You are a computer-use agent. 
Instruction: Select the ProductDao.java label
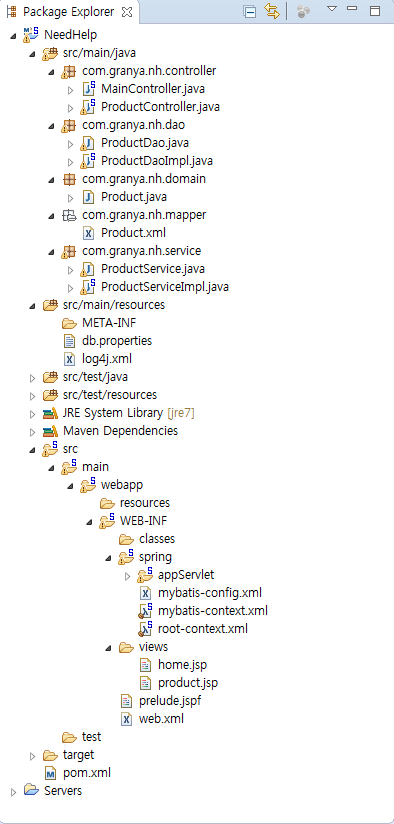pos(145,143)
